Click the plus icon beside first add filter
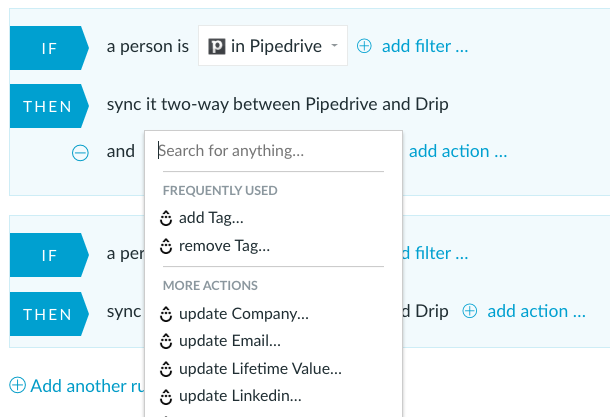Screen dimensions: 610x417 (x=364, y=46)
